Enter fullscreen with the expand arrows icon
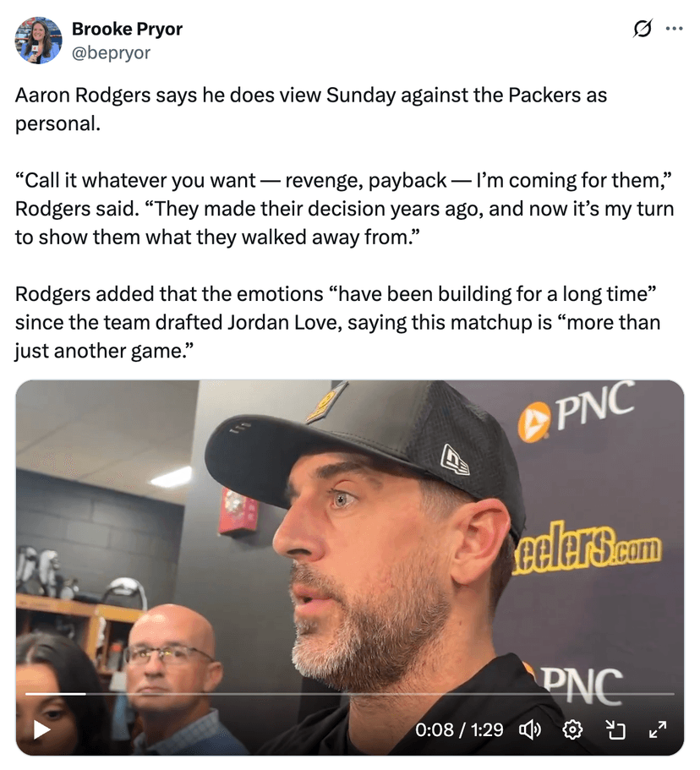The width and height of the screenshot is (700, 770). (659, 729)
